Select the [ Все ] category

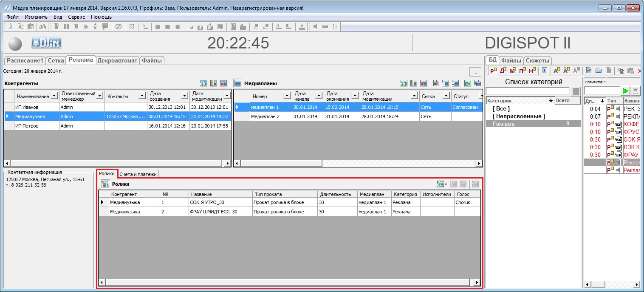501,108
